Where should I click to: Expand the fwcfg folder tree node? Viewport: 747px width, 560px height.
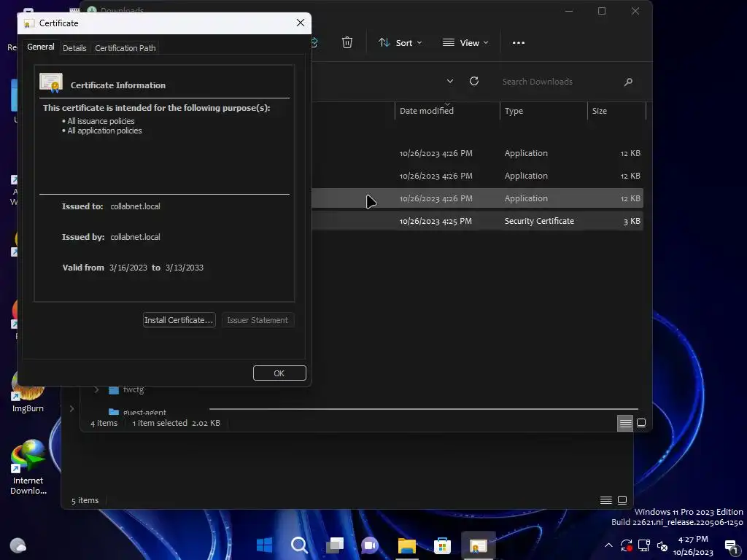[x=96, y=389]
